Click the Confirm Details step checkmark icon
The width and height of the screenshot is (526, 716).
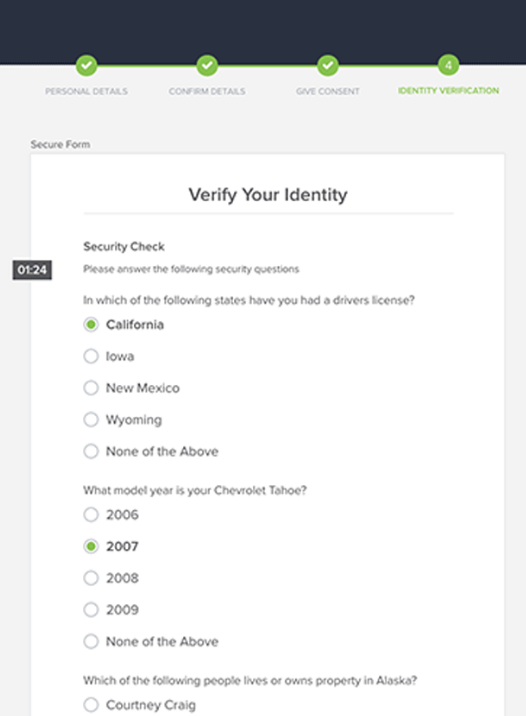point(207,65)
